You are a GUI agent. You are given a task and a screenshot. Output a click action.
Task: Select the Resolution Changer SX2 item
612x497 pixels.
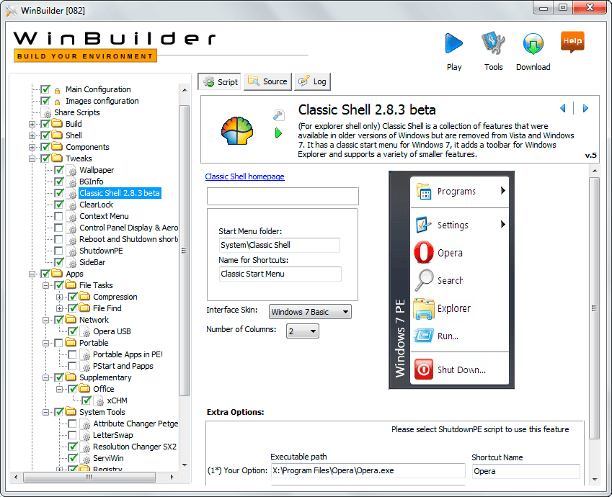(x=135, y=446)
